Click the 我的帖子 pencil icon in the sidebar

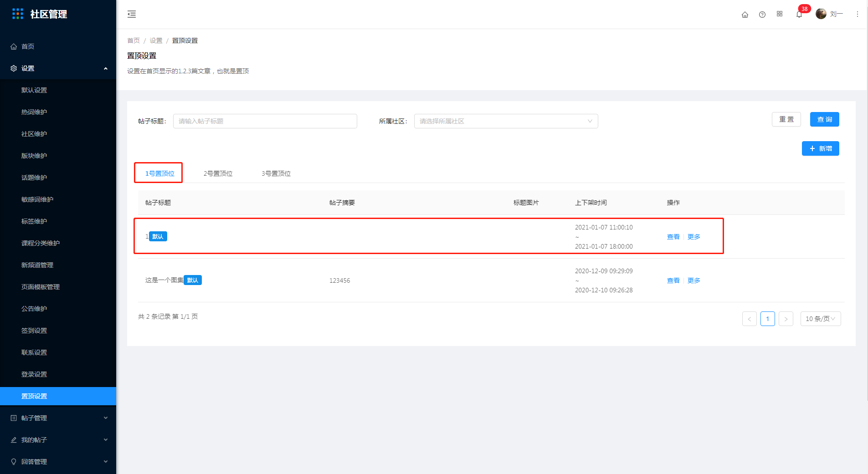[x=14, y=440]
